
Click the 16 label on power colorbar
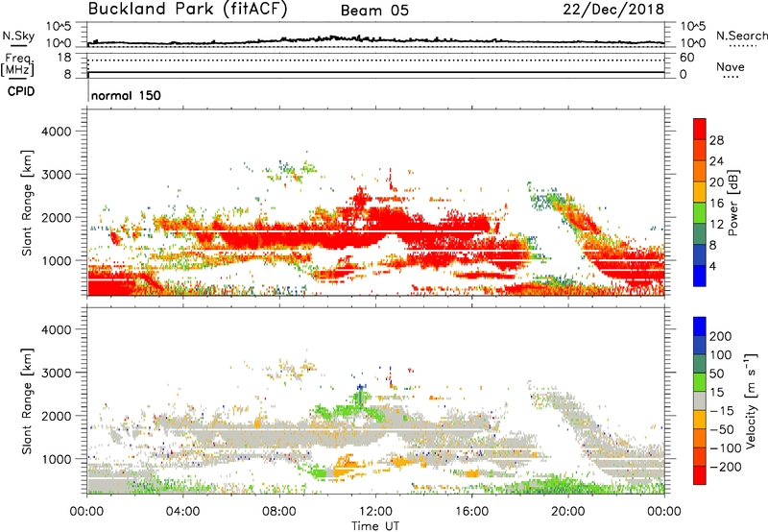(x=716, y=204)
